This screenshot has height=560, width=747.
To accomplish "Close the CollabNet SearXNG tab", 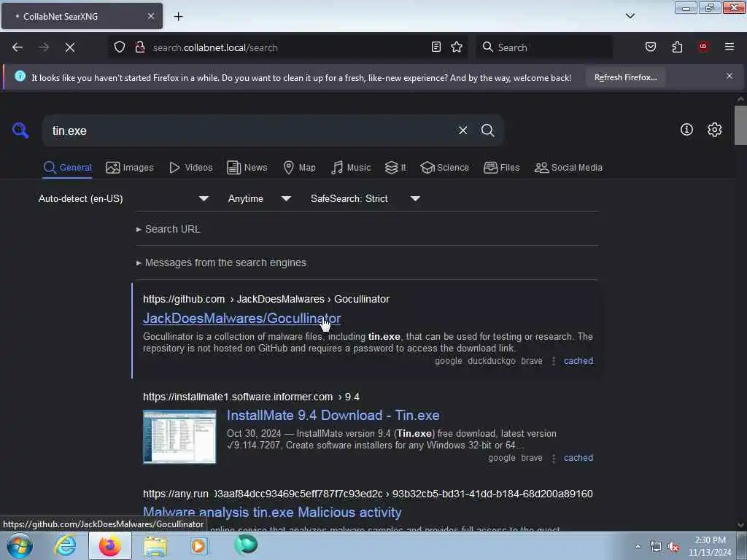I will tap(150, 16).
